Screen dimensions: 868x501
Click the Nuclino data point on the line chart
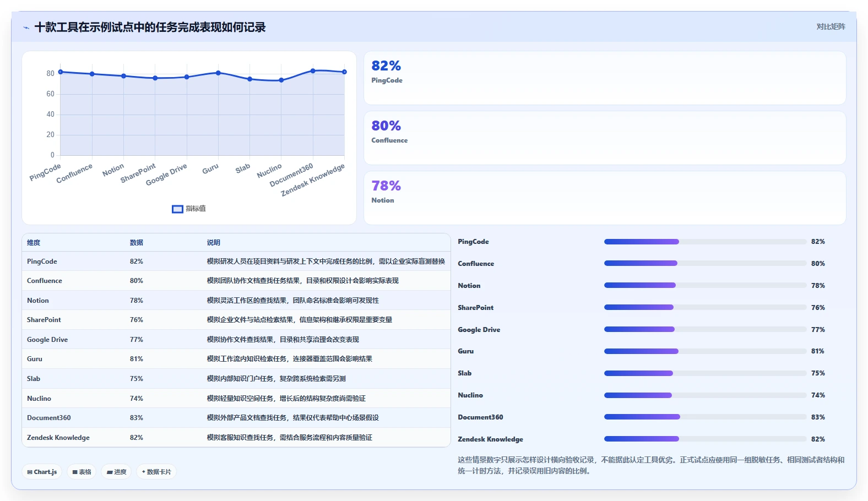pos(281,80)
